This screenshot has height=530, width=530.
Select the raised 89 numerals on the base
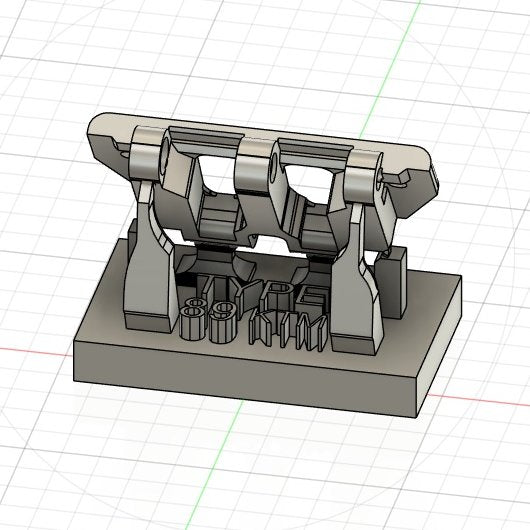click(x=207, y=320)
